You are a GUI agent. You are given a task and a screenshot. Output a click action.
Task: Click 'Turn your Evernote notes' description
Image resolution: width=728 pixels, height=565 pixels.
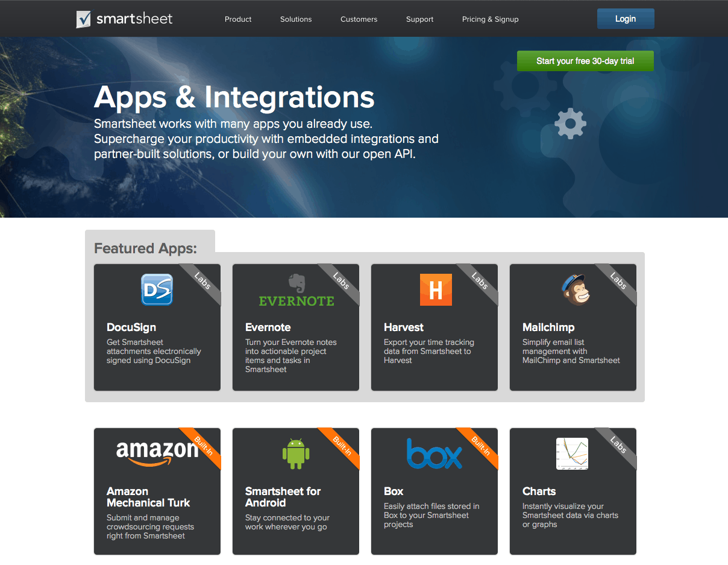tap(291, 356)
